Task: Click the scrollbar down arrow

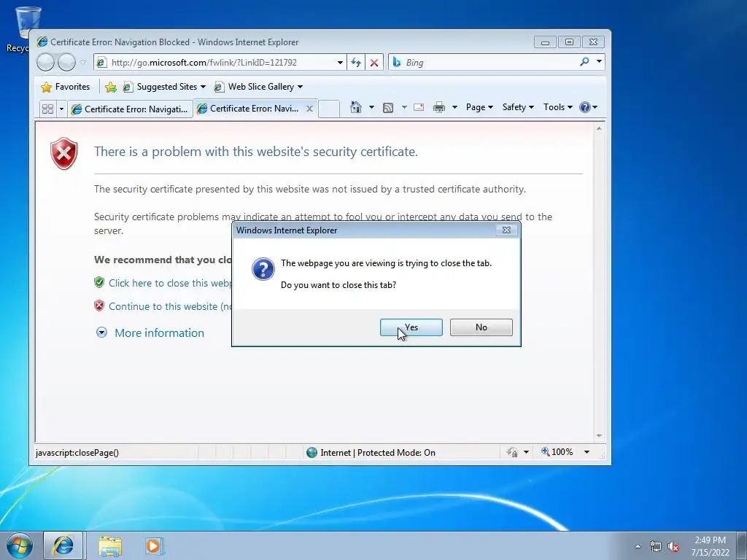Action: pos(600,436)
